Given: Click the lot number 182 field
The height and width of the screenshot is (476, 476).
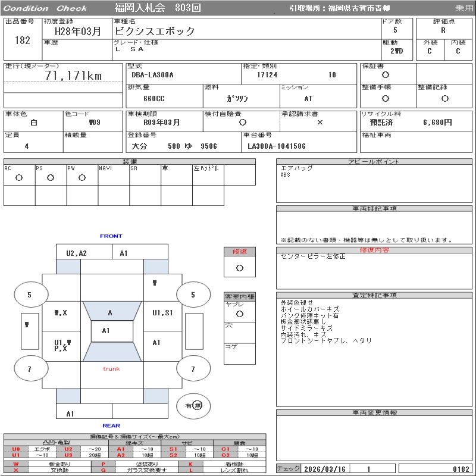Looking at the screenshot, I should tap(22, 40).
